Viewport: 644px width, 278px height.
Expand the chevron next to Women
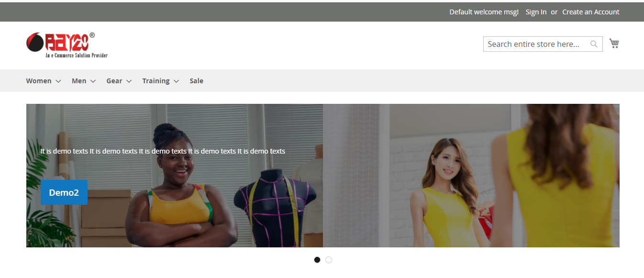click(58, 81)
